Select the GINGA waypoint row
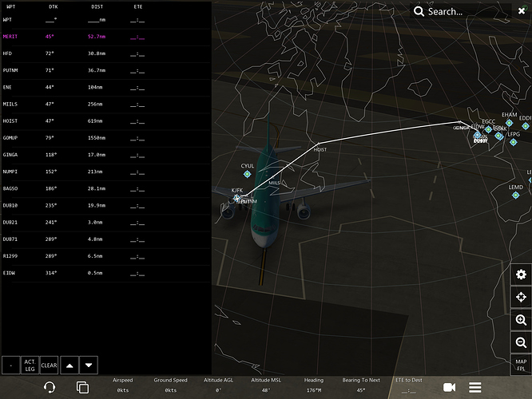Screen dimensions: 532x399 (106, 155)
